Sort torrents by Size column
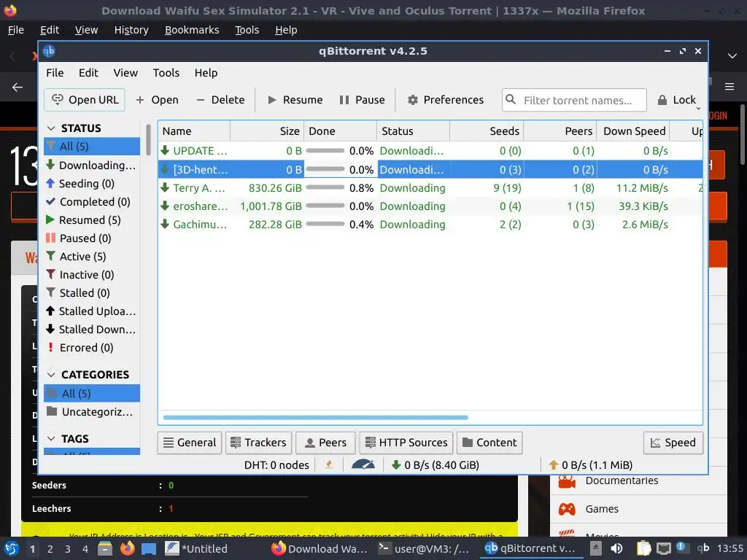Viewport: 747px width, 560px height. coord(267,131)
